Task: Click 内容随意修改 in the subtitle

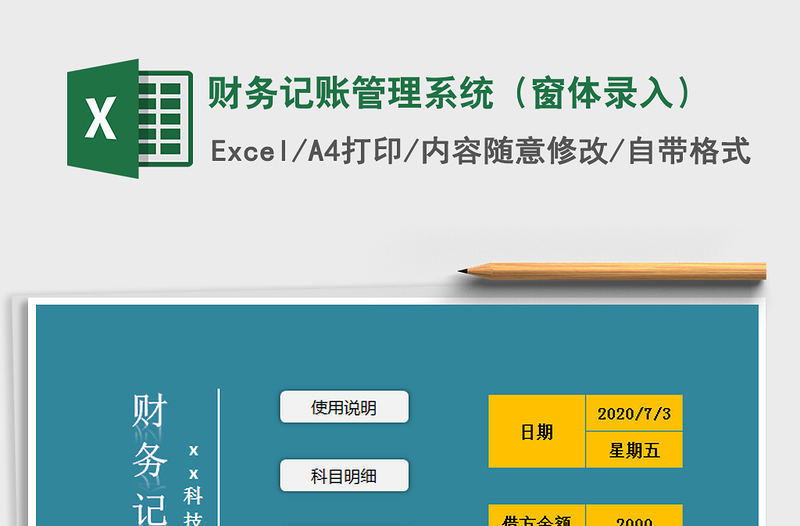Action: pyautogui.click(x=513, y=151)
